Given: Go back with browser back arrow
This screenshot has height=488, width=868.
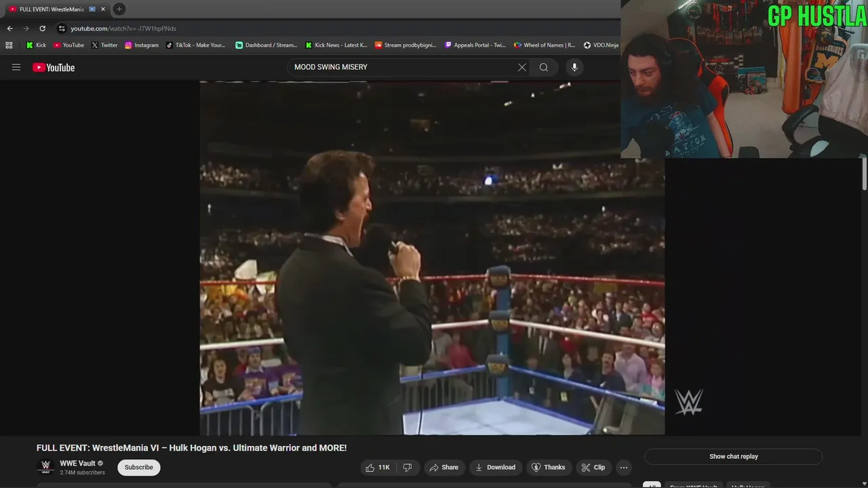Looking at the screenshot, I should [x=9, y=28].
